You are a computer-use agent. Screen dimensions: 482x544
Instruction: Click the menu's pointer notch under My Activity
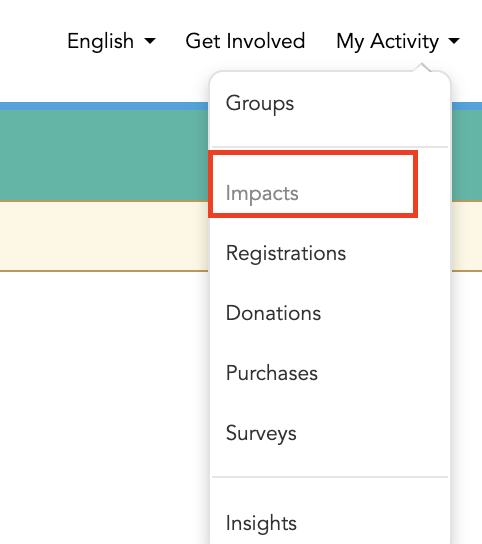click(422, 67)
